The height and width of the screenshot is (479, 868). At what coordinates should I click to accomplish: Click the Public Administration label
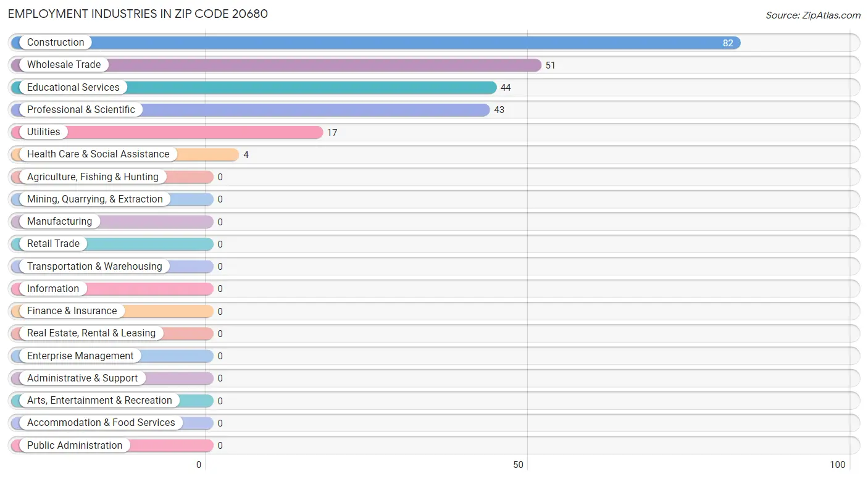(75, 446)
